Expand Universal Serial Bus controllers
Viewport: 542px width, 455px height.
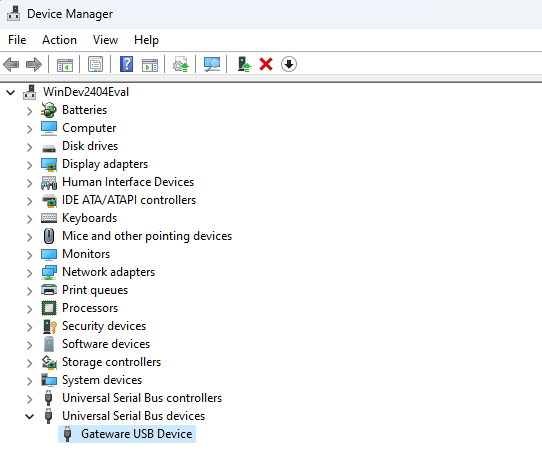pos(29,398)
